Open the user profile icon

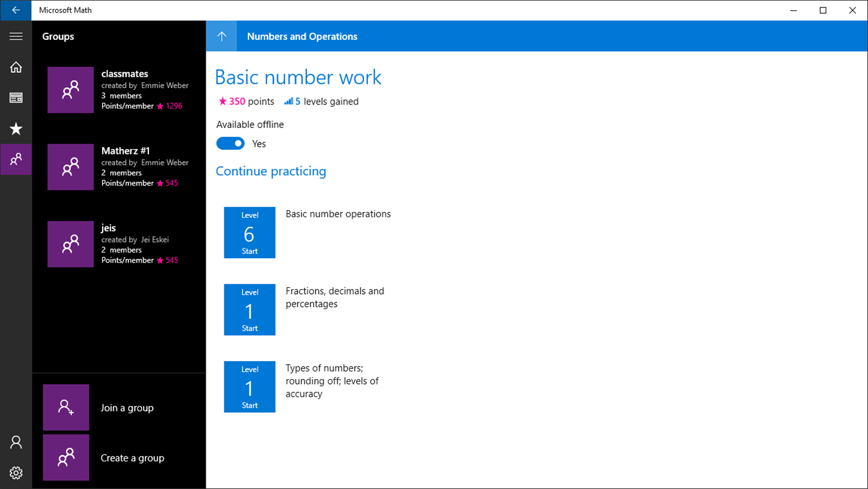coord(16,442)
